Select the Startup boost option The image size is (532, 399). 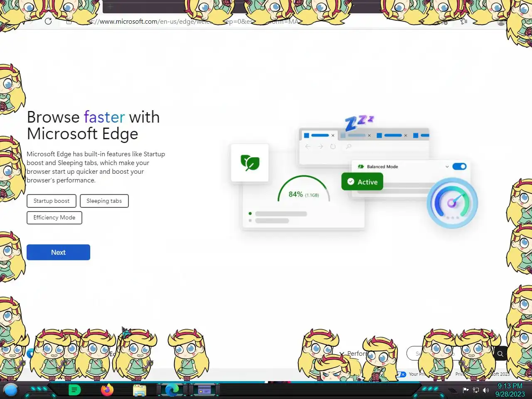[x=52, y=201]
